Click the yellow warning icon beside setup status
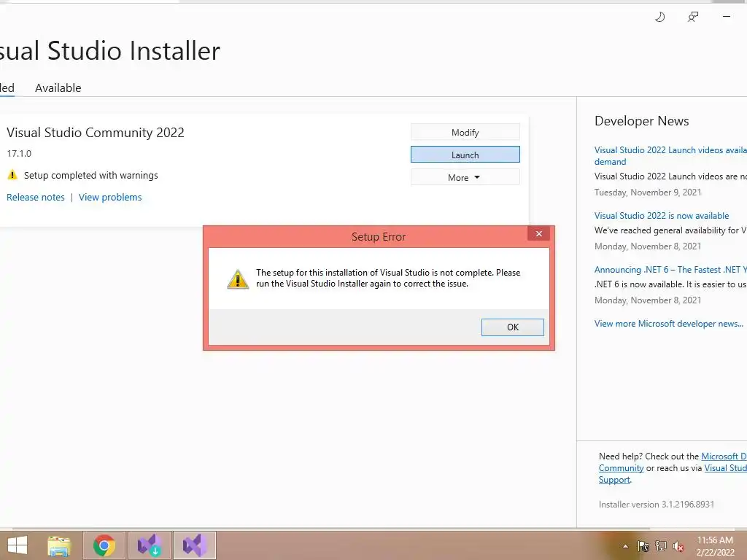The height and width of the screenshot is (560, 747). [x=12, y=175]
